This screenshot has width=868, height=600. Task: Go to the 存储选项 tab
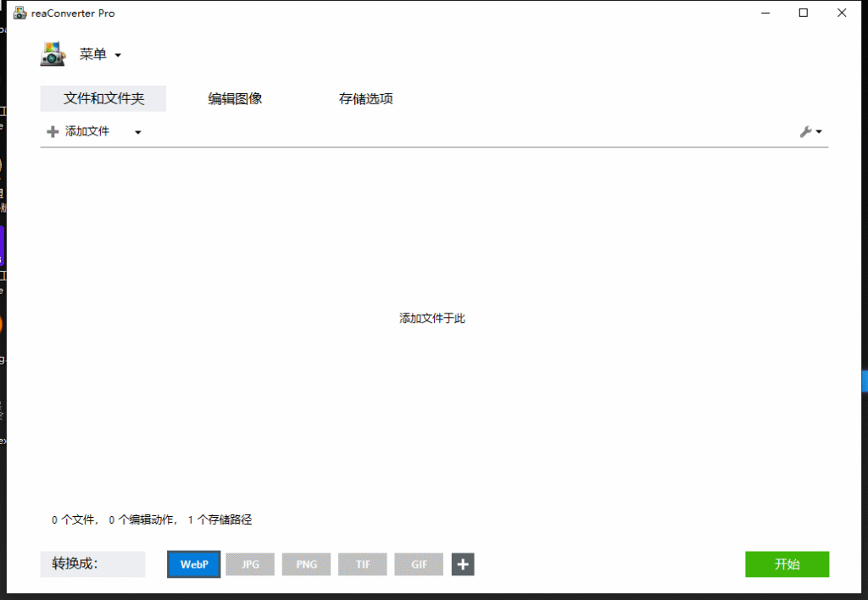point(366,98)
